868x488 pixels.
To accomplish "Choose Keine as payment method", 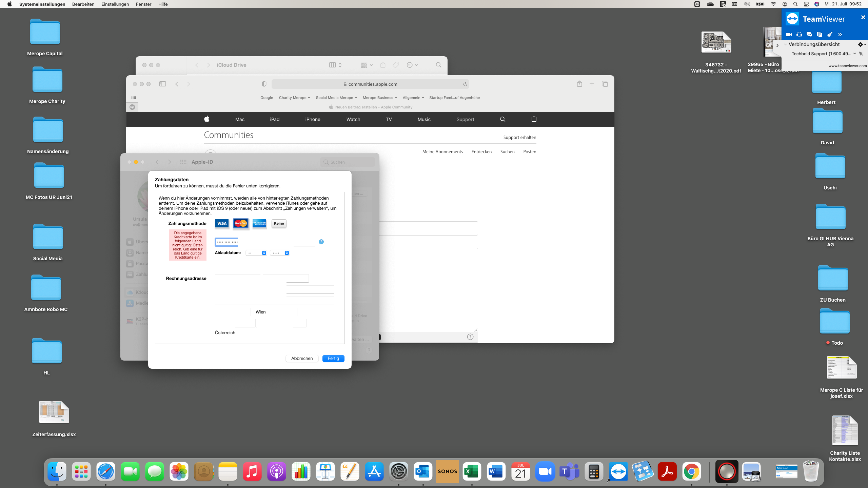I will click(x=279, y=223).
